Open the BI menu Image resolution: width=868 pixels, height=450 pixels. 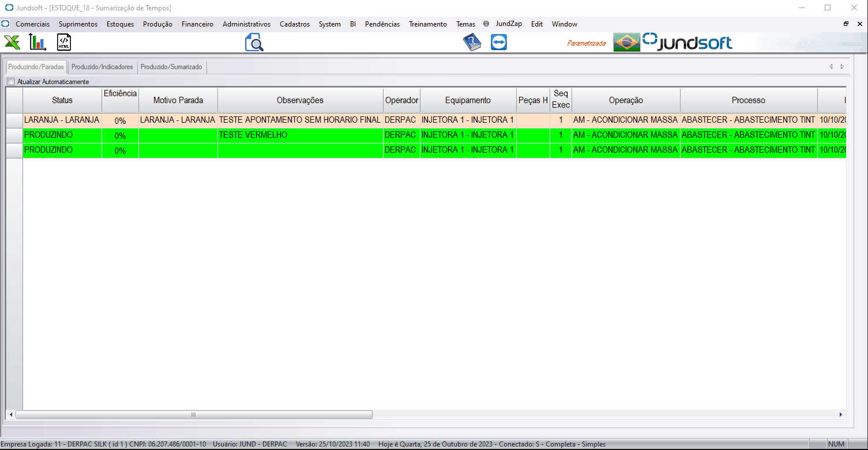[353, 24]
